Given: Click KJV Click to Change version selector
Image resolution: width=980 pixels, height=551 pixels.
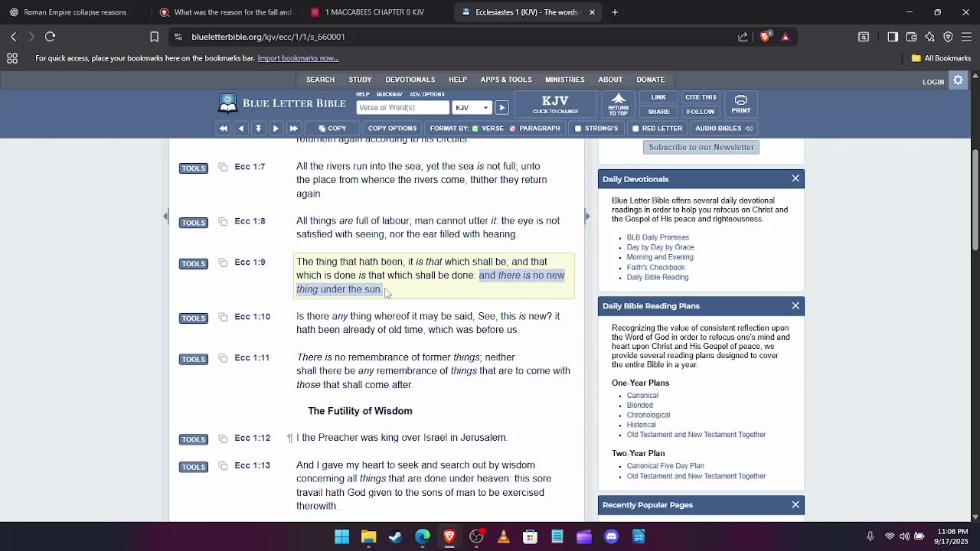Looking at the screenshot, I should (555, 104).
